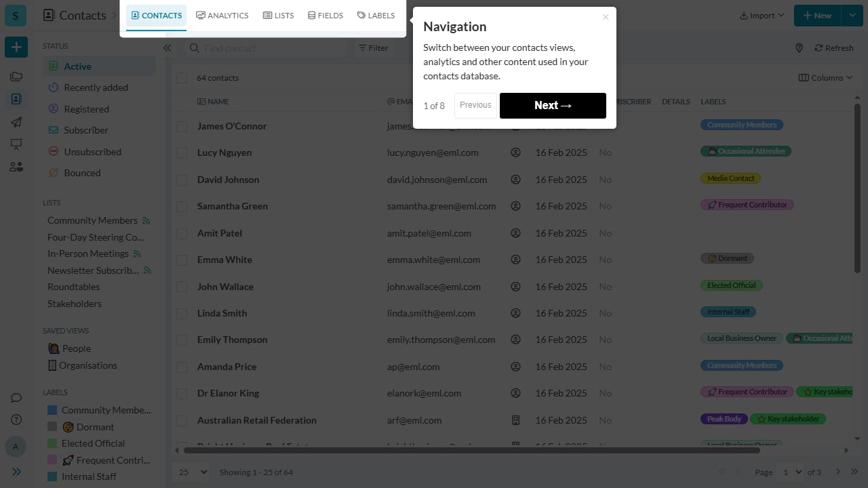This screenshot has width=868, height=488.
Task: Switch to the Lists tab
Action: tap(279, 16)
